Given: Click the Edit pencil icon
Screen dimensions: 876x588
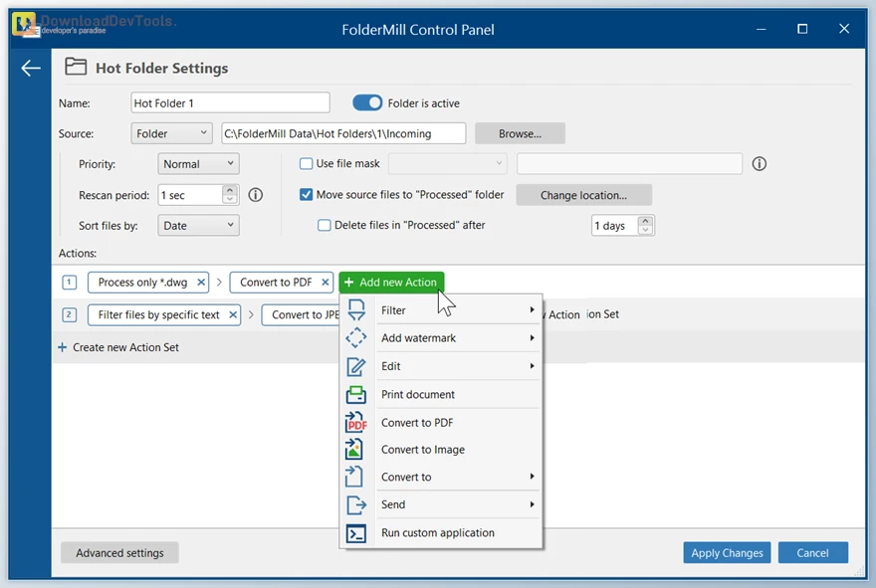Looking at the screenshot, I should [356, 366].
